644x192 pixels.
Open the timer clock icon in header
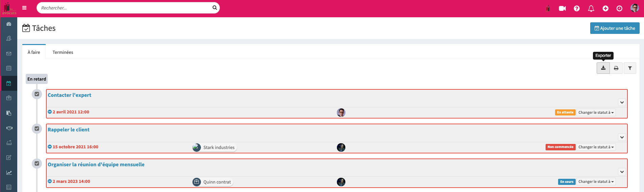tap(619, 8)
